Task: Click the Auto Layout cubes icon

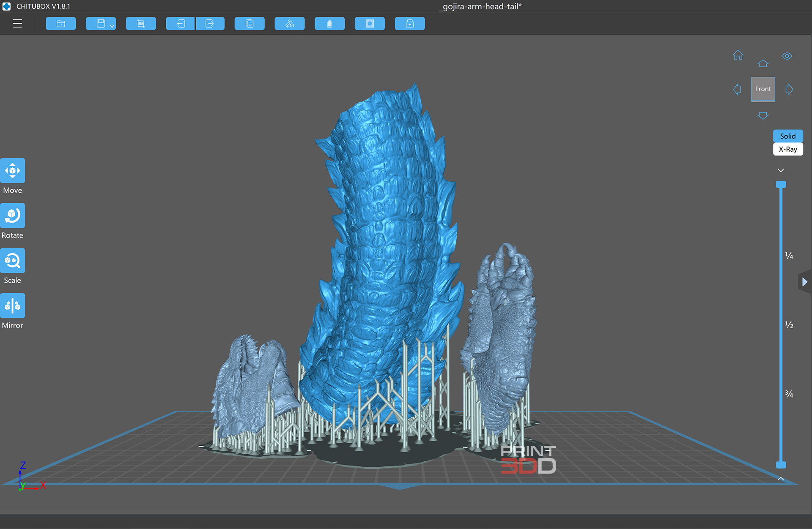Action: point(290,24)
